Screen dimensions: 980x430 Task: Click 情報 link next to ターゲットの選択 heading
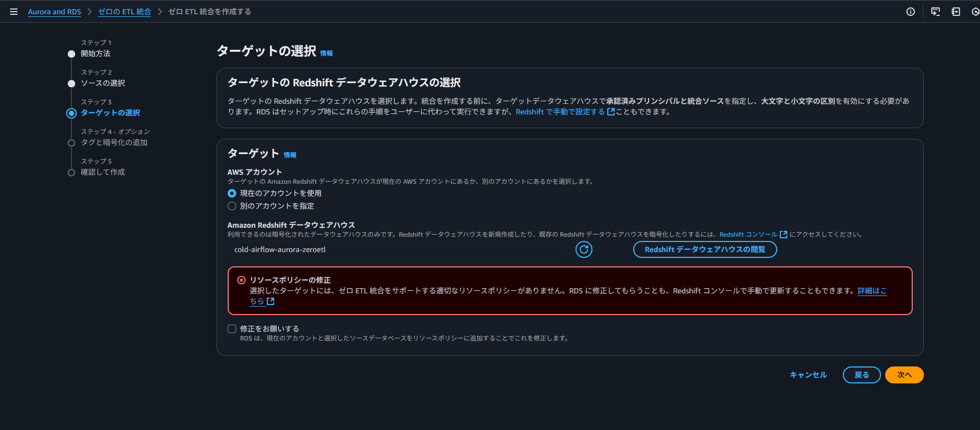click(327, 53)
